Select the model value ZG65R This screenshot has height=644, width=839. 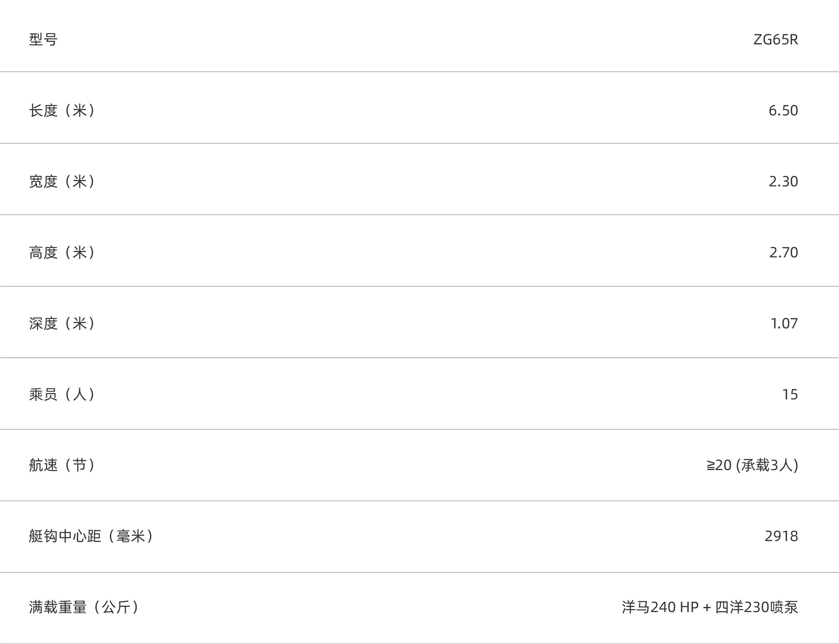[x=775, y=39]
